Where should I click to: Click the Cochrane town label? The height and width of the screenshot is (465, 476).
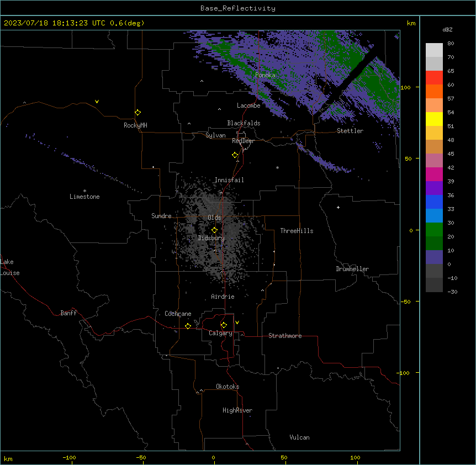[178, 314]
